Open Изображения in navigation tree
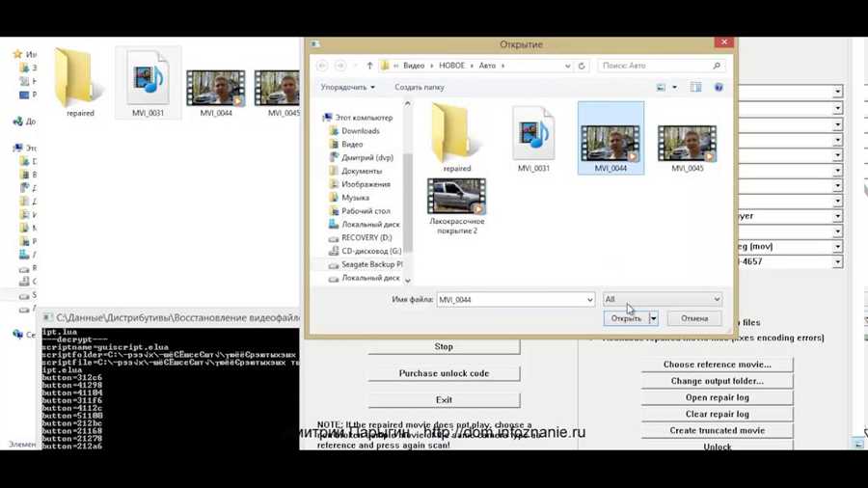868x488 pixels. [x=366, y=184]
